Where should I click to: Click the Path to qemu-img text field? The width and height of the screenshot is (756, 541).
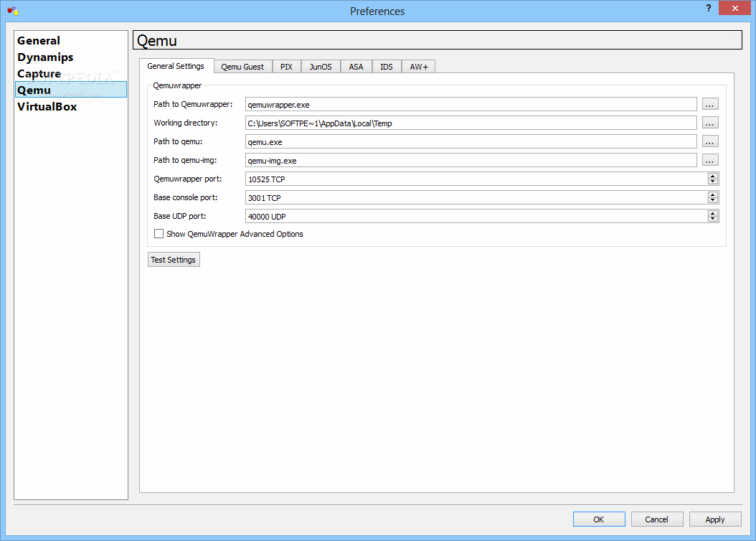click(x=471, y=160)
